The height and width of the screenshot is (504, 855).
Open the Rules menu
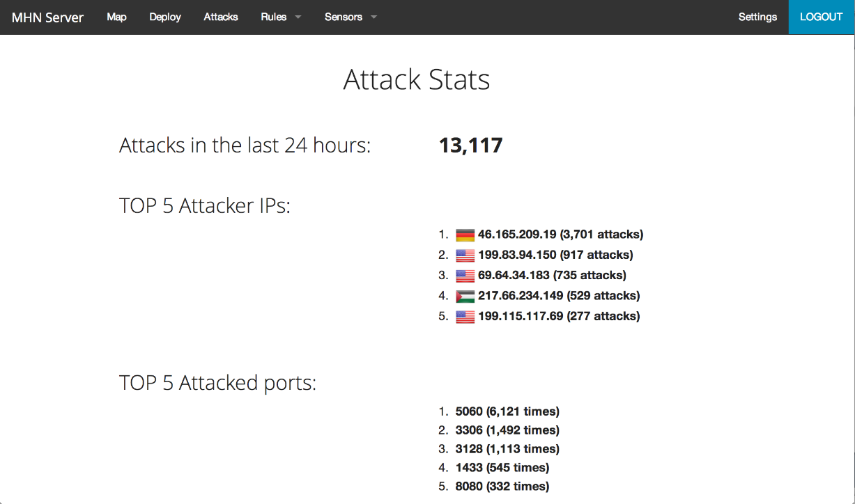(274, 17)
